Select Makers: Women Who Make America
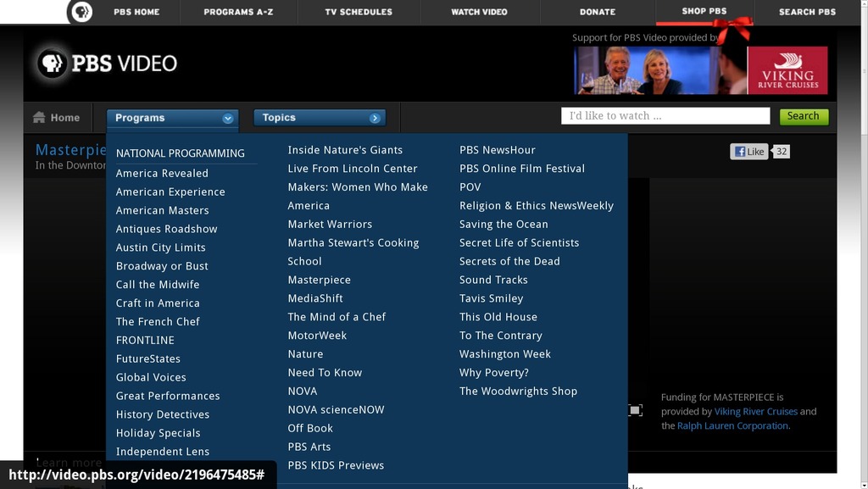The width and height of the screenshot is (868, 489). [358, 197]
